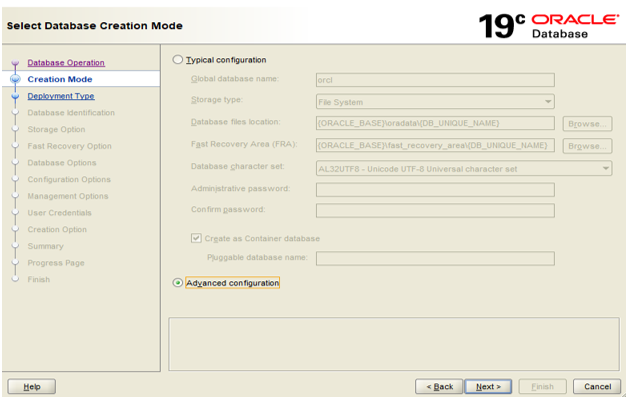630x402 pixels.
Task: Select Configuration Options step in sidebar
Action: tap(69, 180)
